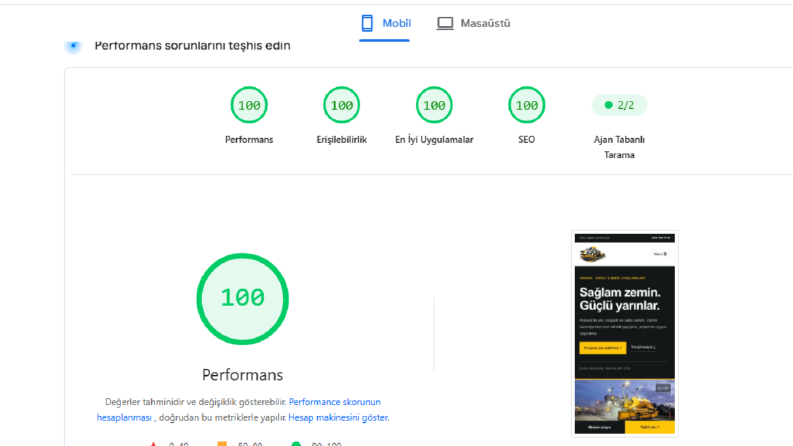The width and height of the screenshot is (793, 446).
Task: Click the large 100 performance gauge
Action: [x=243, y=299]
